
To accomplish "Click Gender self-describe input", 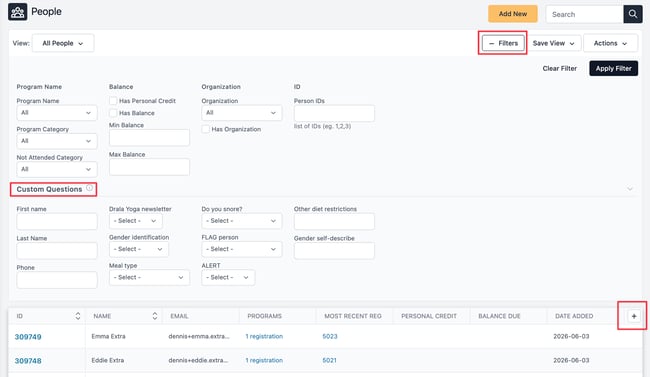I will (334, 251).
